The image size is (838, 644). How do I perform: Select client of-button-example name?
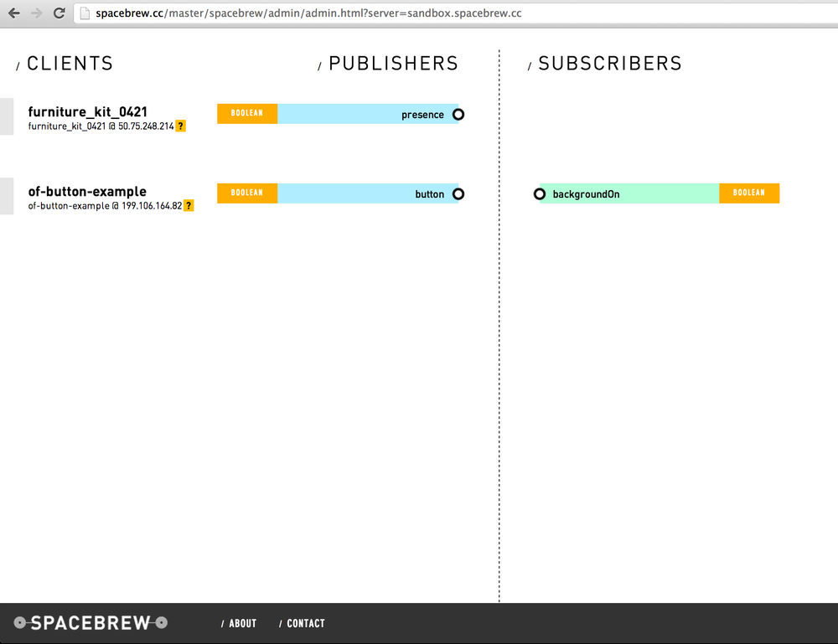(87, 191)
